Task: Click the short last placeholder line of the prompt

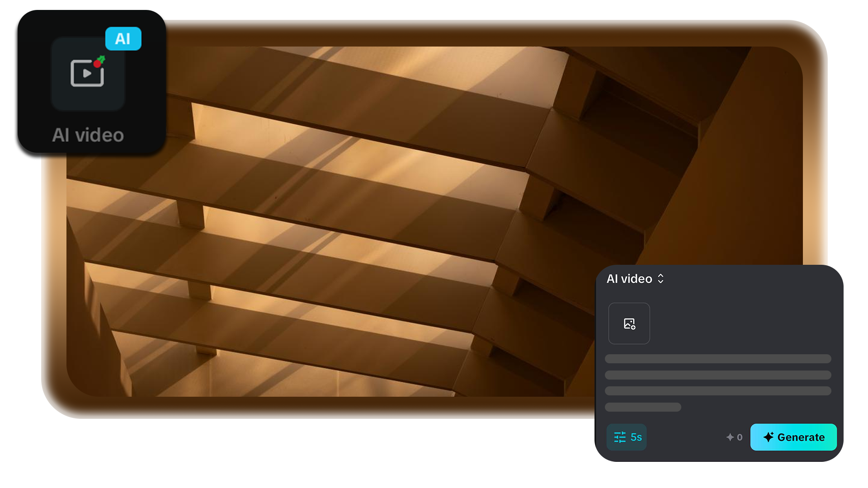Action: (643, 407)
